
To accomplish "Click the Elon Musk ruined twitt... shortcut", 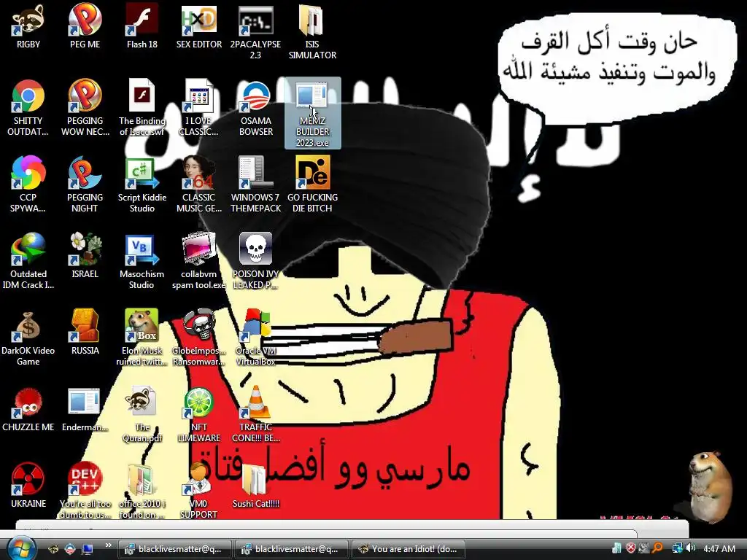I will click(142, 338).
